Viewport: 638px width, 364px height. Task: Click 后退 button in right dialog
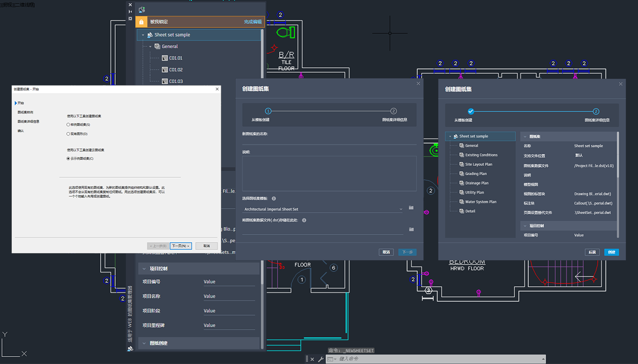(x=592, y=252)
